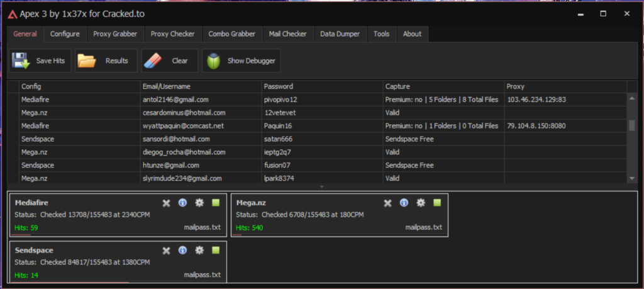Click the green square on the Mediafire job
Viewport: 644px width, 289px height.
click(216, 203)
